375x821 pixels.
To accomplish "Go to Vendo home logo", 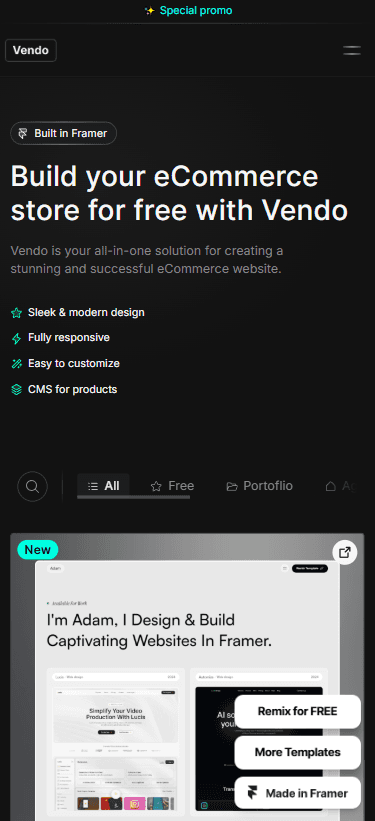I will coord(31,51).
